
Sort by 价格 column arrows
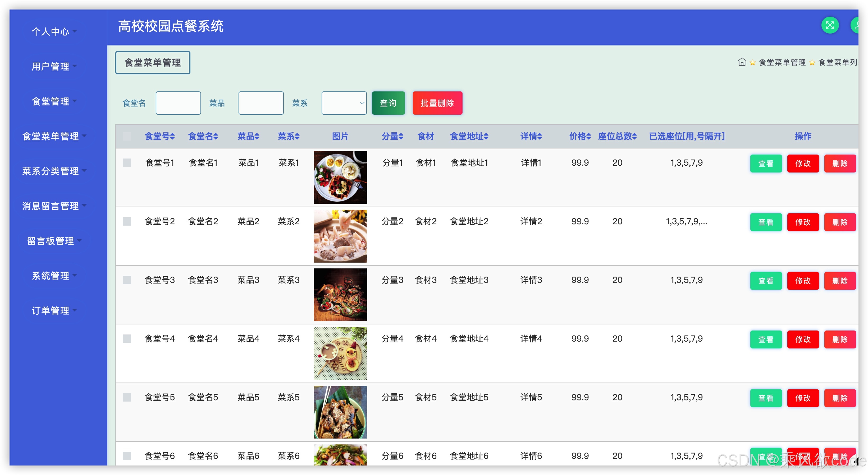click(589, 136)
